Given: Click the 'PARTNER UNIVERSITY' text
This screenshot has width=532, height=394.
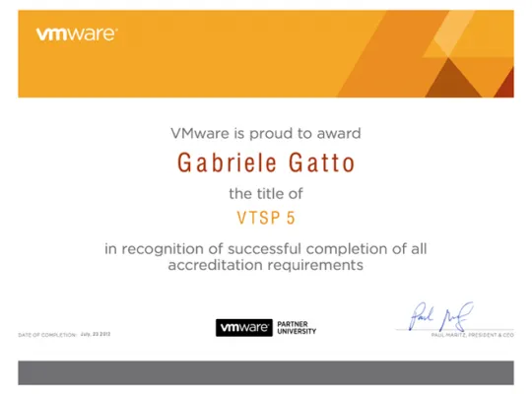Looking at the screenshot, I should (x=297, y=328).
